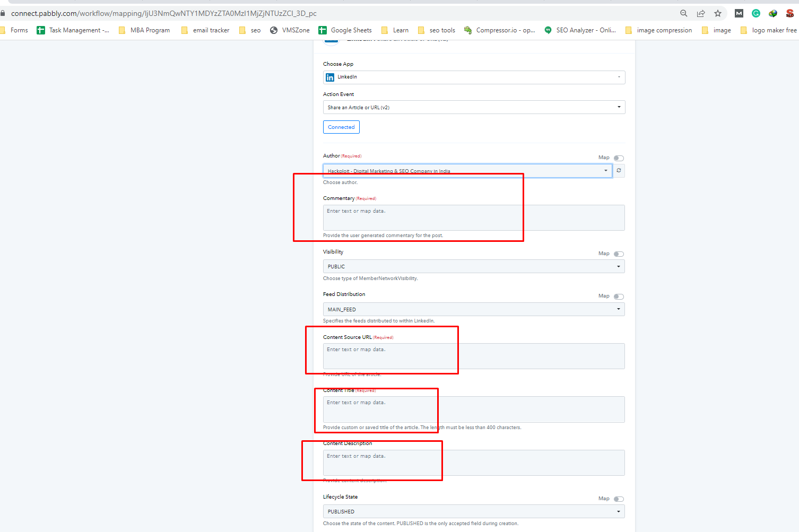This screenshot has height=532, width=799.
Task: Open the image compression bookmark folder
Action: point(659,30)
